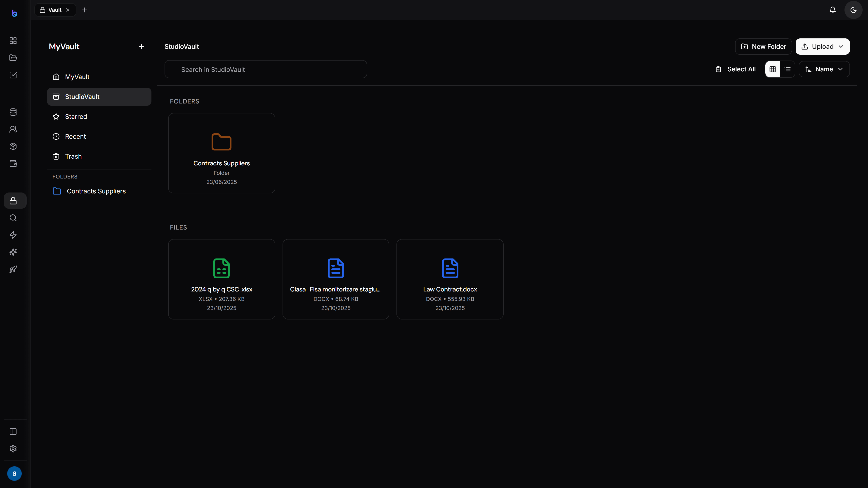The height and width of the screenshot is (488, 868).
Task: Toggle dark mode moon icon
Action: [x=854, y=10]
